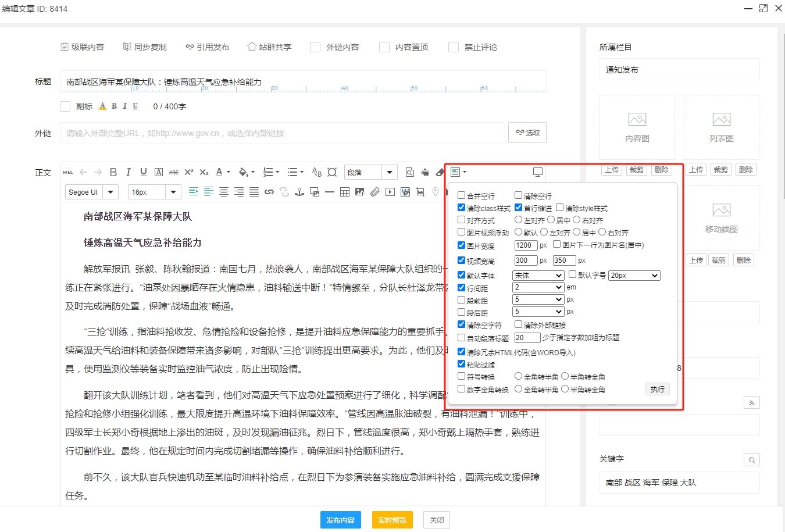Apply italic formatting in the body toolbar
This screenshot has width=785, height=532.
pos(129,172)
